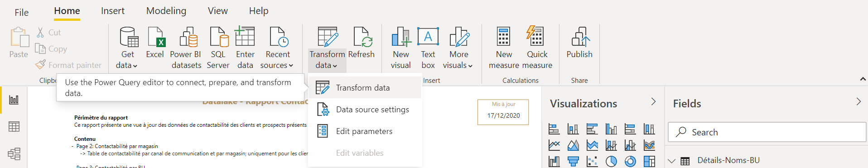Select the donut chart visual
This screenshot has width=868, height=168.
click(x=630, y=161)
